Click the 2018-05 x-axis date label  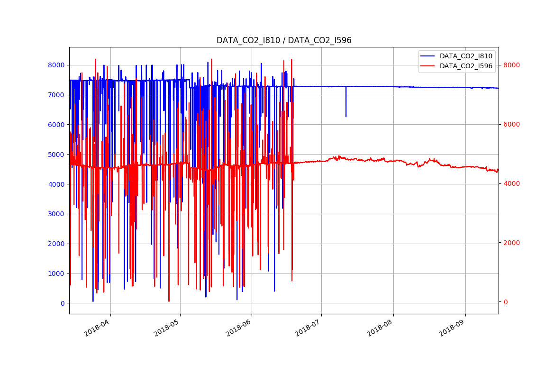[166, 327]
